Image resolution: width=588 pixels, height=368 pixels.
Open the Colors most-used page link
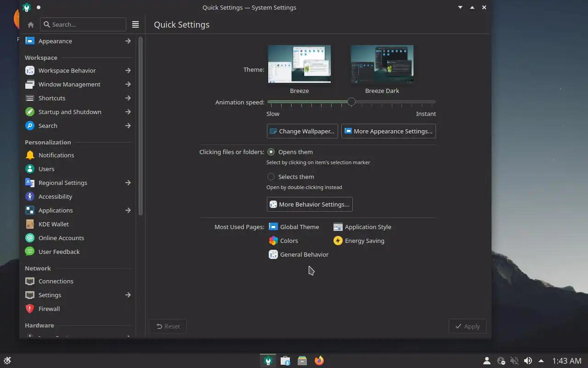click(x=283, y=241)
